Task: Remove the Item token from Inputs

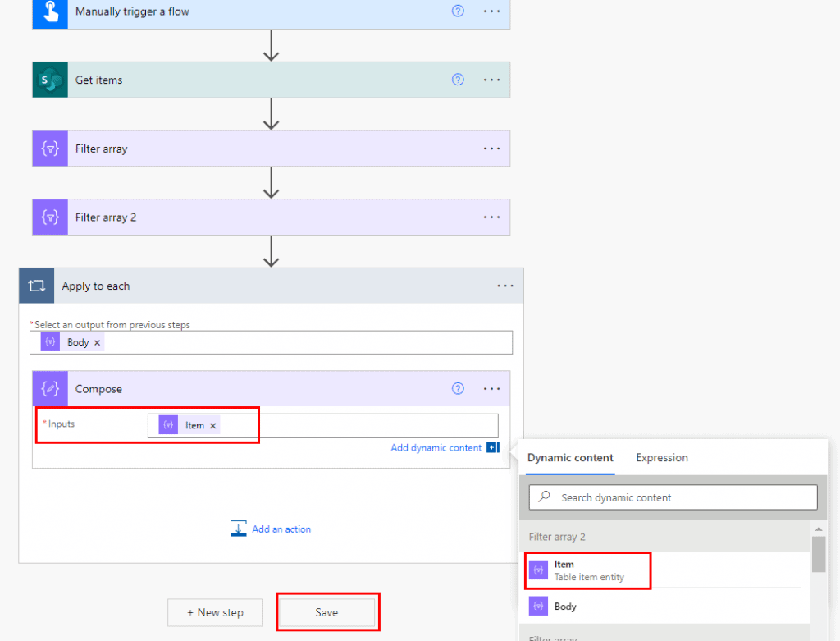Action: click(212, 425)
